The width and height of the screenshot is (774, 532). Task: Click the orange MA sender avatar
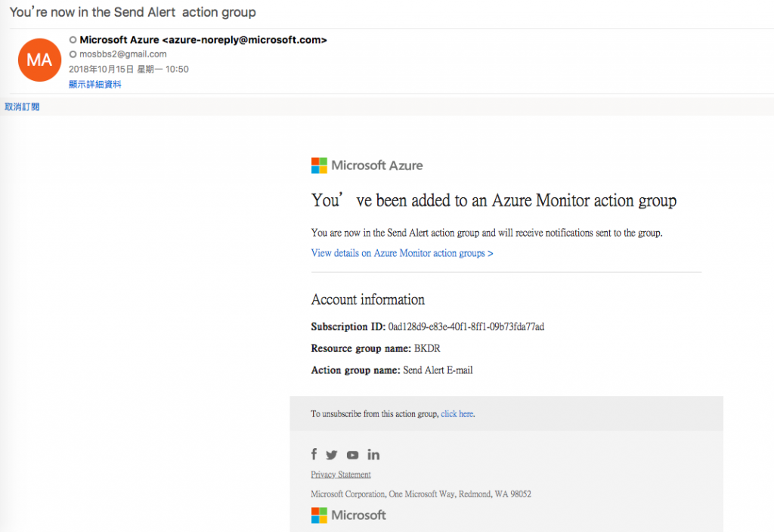coord(39,60)
